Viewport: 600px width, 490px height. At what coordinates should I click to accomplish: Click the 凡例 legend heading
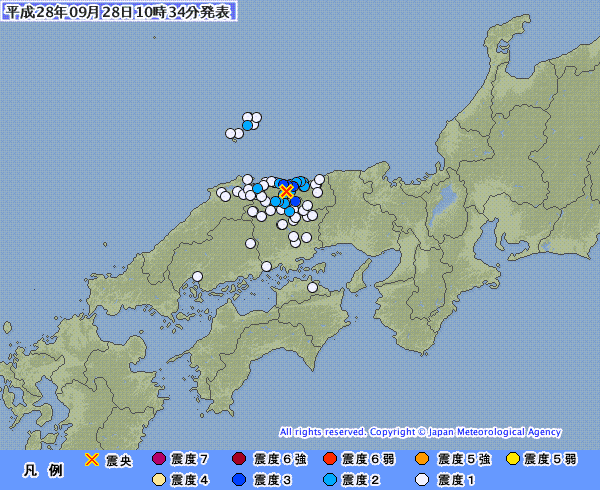pos(43,470)
